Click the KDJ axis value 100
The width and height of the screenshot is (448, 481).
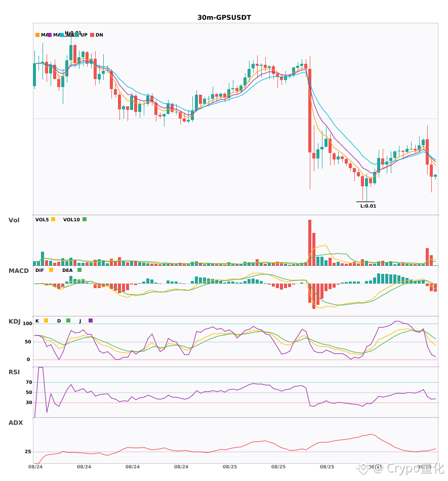point(28,324)
